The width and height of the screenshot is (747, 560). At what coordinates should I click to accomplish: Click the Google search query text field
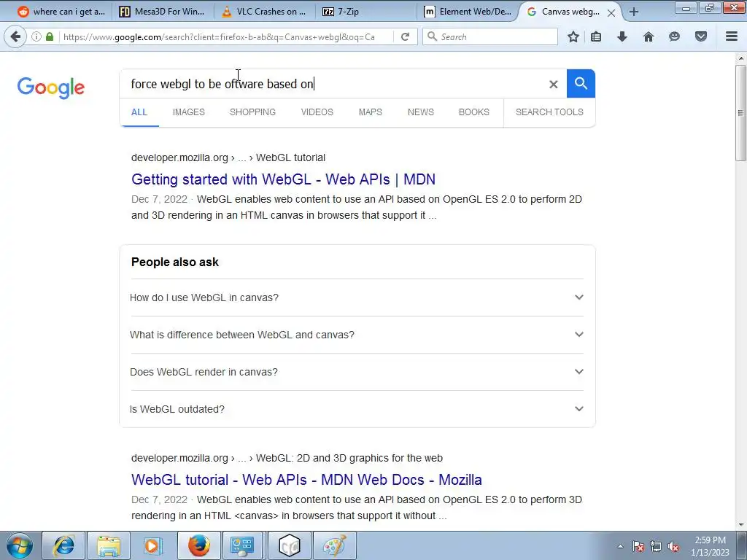[x=333, y=84]
